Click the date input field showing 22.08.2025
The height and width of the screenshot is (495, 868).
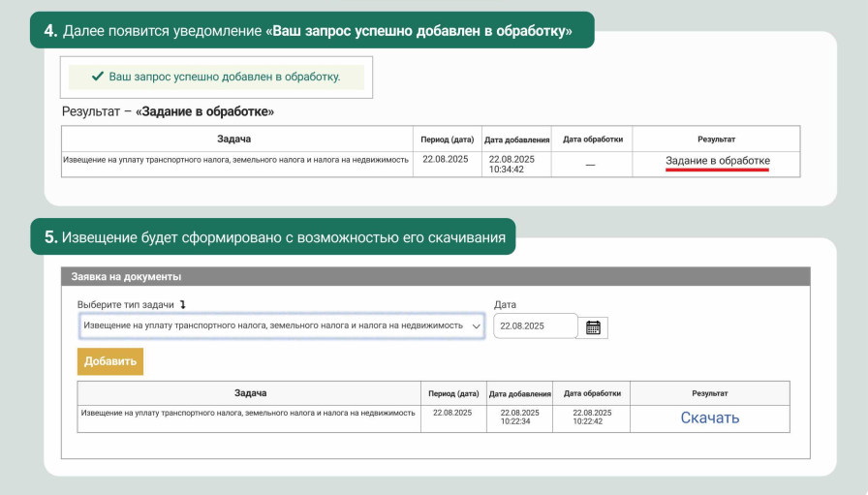point(535,326)
